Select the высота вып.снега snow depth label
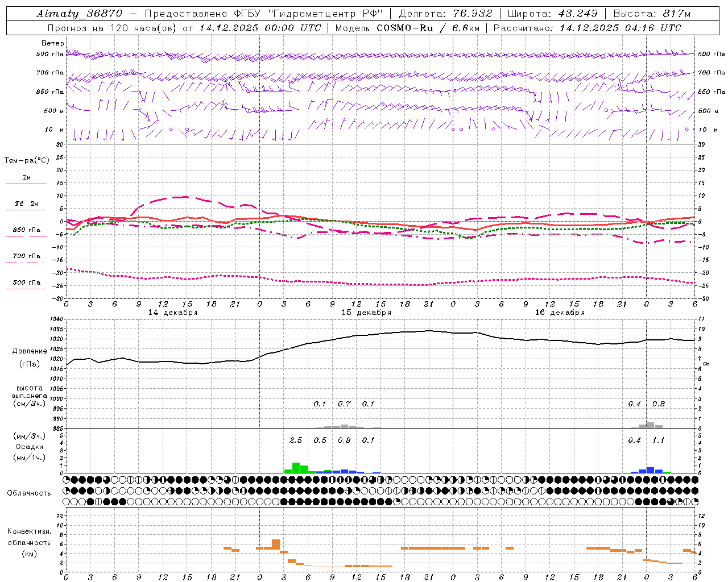Image resolution: width=728 pixels, height=582 pixels. (x=30, y=396)
